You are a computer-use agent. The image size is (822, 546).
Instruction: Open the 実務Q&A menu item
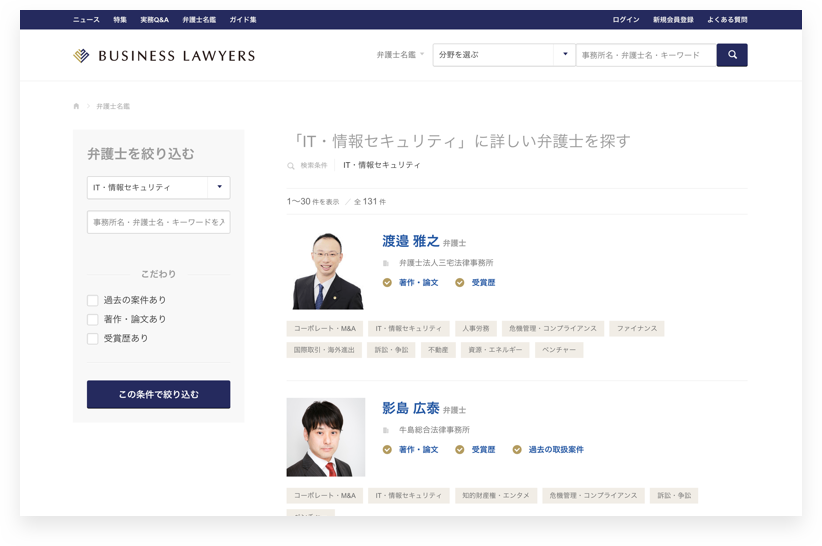[x=154, y=20]
